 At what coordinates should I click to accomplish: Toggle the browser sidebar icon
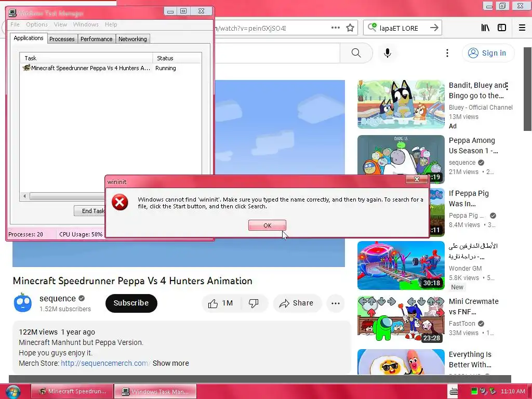(502, 28)
